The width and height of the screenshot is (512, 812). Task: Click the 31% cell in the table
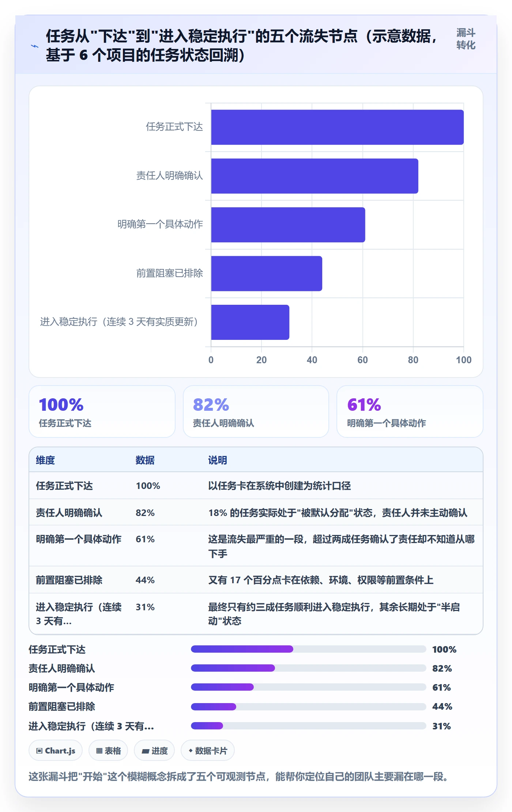[x=145, y=607]
